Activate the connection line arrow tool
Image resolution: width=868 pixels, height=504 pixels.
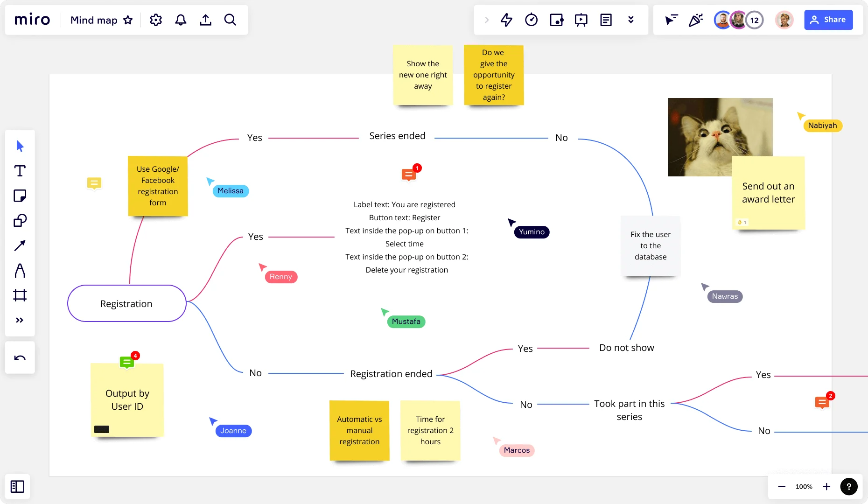[20, 245]
